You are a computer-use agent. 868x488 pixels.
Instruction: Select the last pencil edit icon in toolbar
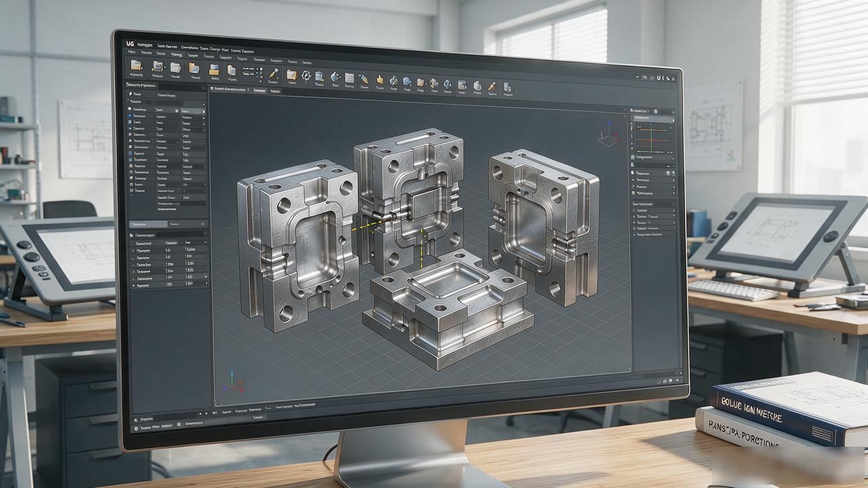pos(492,85)
